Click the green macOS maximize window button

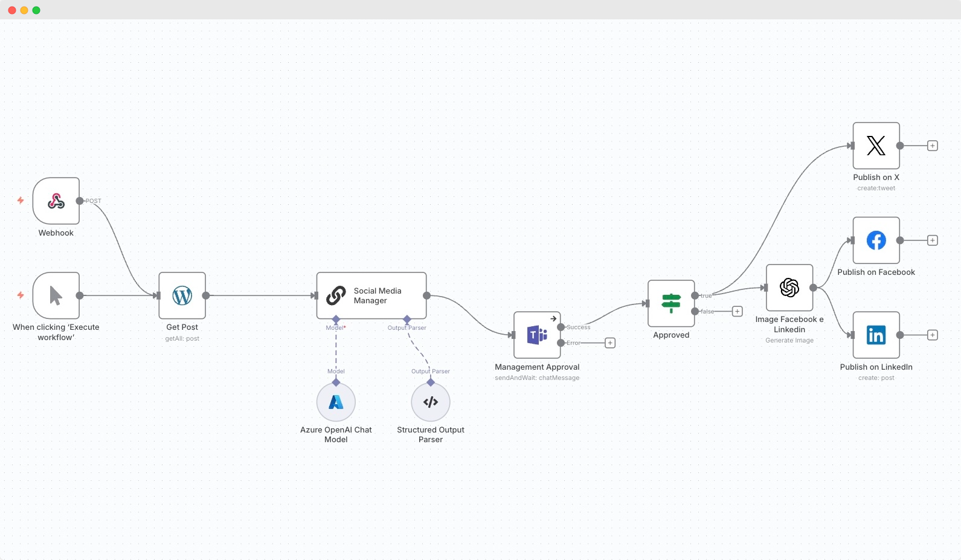click(x=36, y=10)
